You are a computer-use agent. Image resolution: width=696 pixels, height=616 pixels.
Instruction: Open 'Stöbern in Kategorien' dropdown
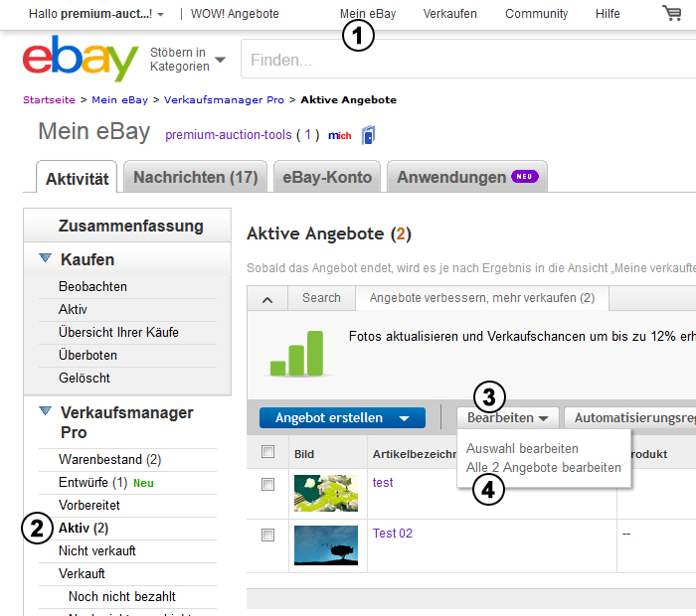pyautogui.click(x=188, y=59)
